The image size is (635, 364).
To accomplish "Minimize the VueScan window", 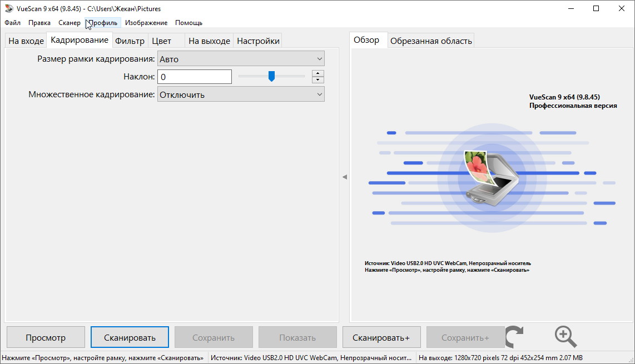I will click(571, 8).
